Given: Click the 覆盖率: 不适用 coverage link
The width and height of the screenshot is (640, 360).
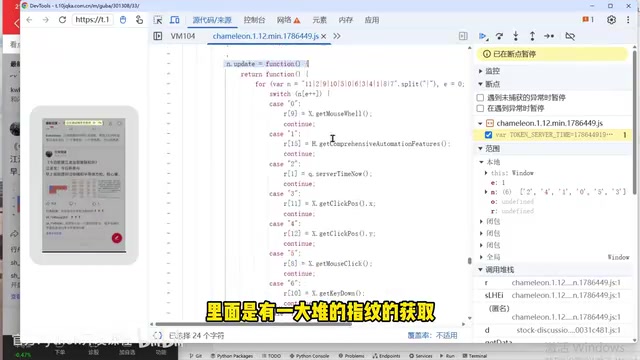Looking at the screenshot, I should point(432,336).
